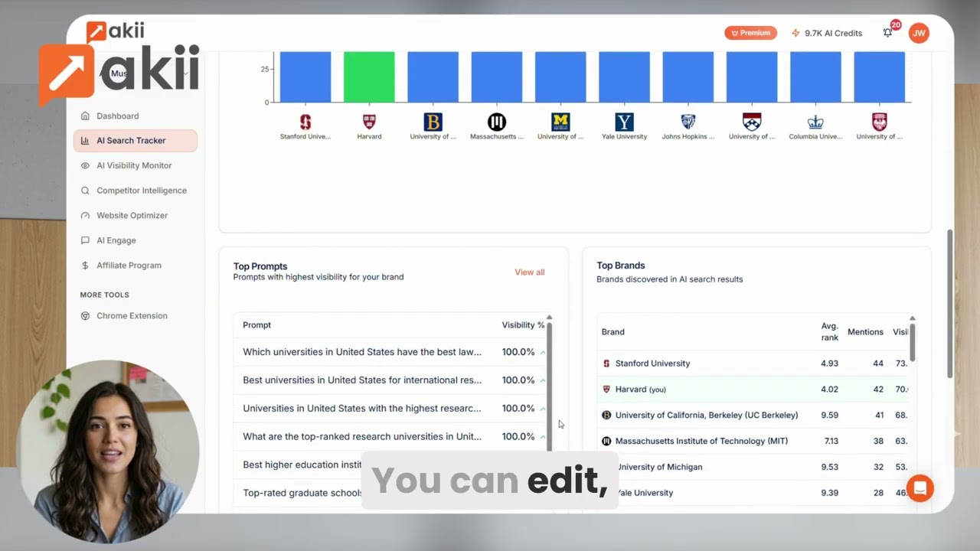This screenshot has height=551, width=980.
Task: Open the JW user avatar menu
Action: coord(919,33)
